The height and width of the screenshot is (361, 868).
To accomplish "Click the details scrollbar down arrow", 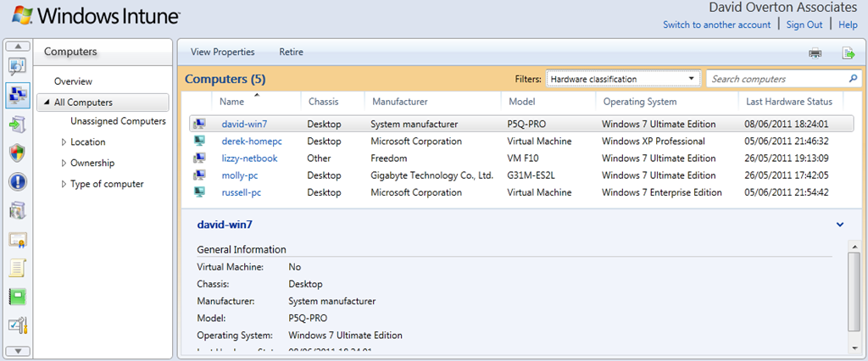I will click(x=854, y=348).
